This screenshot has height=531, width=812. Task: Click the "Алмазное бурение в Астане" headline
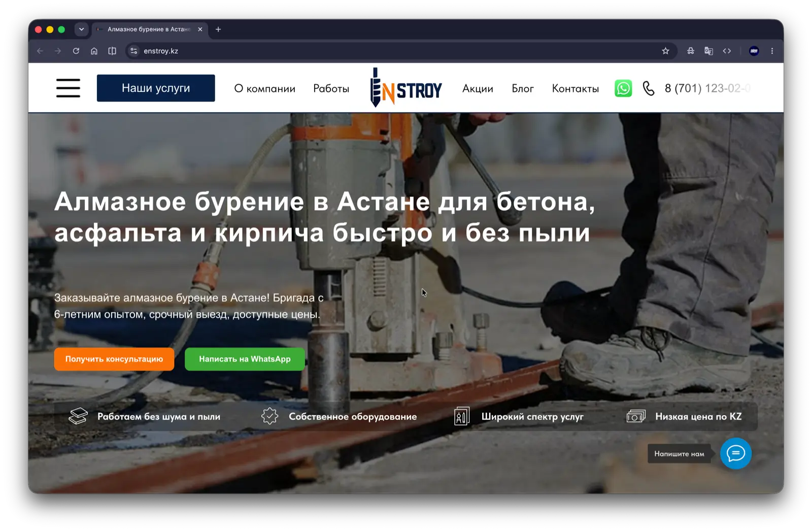pyautogui.click(x=325, y=217)
